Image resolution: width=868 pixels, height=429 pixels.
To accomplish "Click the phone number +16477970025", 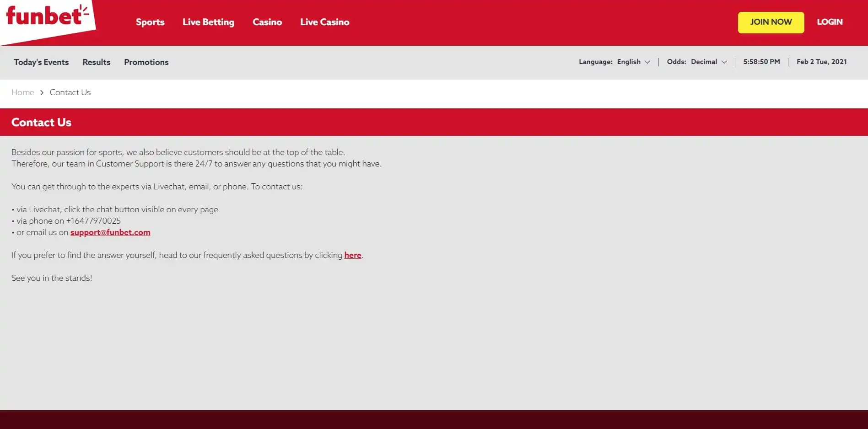I will 93,221.
